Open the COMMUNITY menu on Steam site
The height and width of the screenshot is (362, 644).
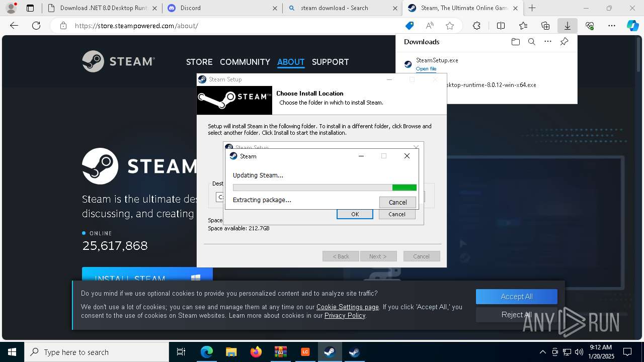(245, 62)
